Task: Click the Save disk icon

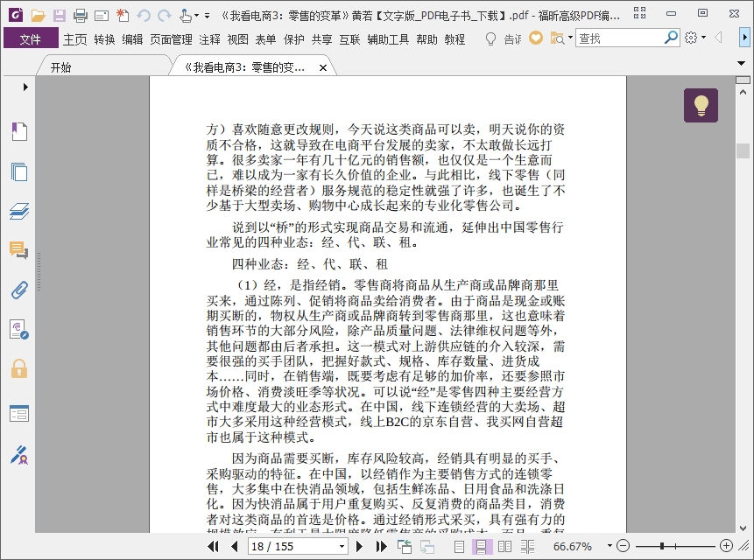Action: pos(60,16)
